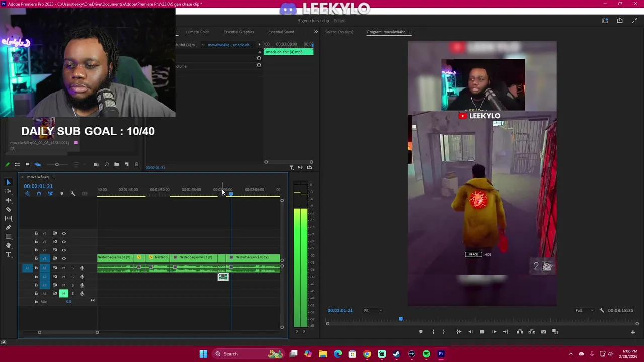Step forward one frame
The width and height of the screenshot is (644, 362).
(494, 332)
